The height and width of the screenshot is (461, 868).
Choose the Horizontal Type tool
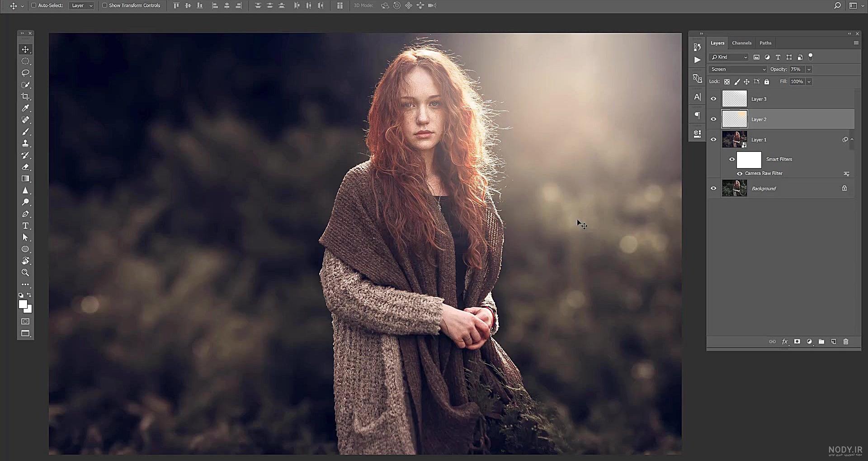pos(25,226)
